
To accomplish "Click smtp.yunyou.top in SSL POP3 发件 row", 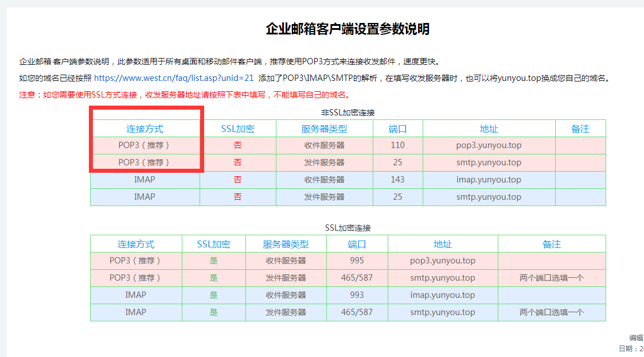I will [443, 278].
